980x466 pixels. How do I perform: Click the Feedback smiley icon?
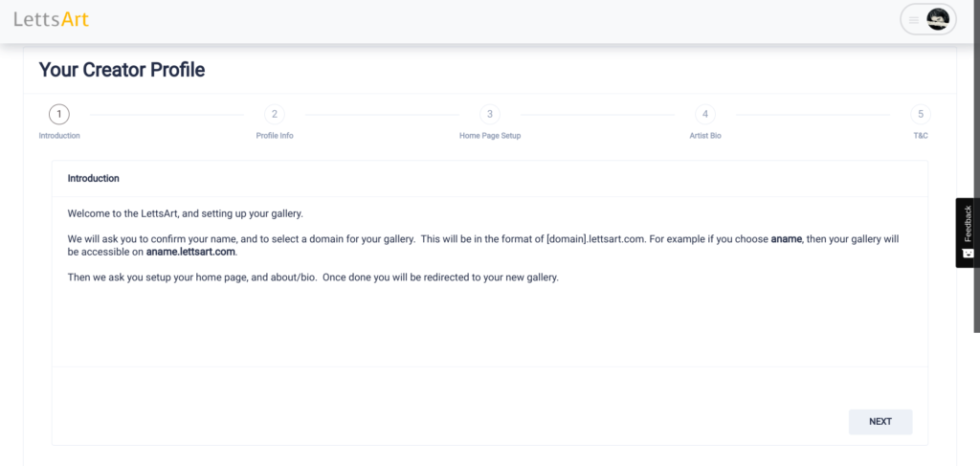click(968, 254)
